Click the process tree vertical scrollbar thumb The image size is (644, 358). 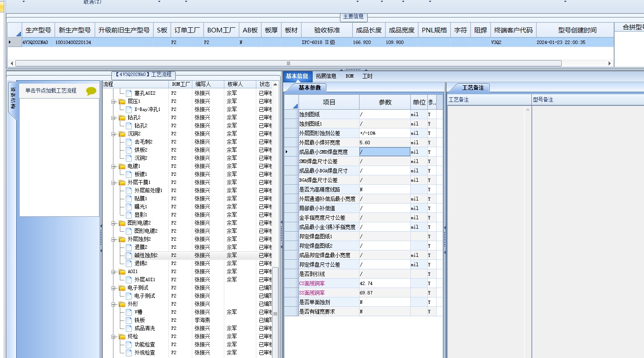coord(275,314)
